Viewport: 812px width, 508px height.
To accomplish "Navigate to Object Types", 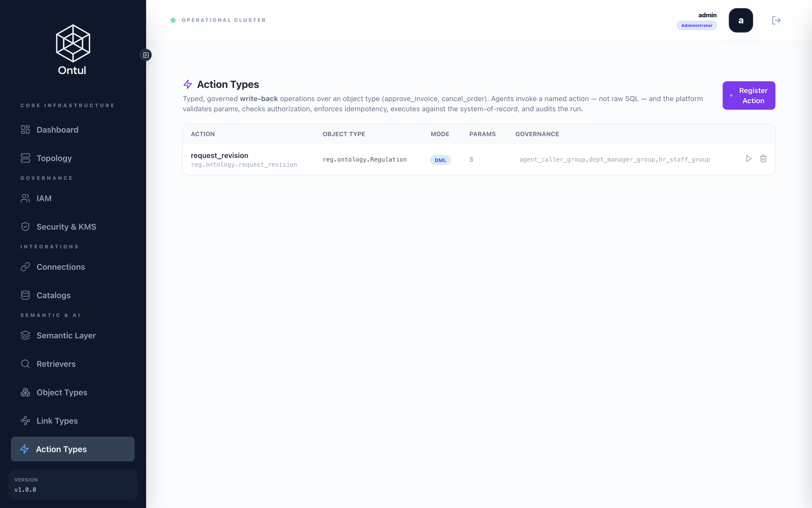I will tap(73, 392).
